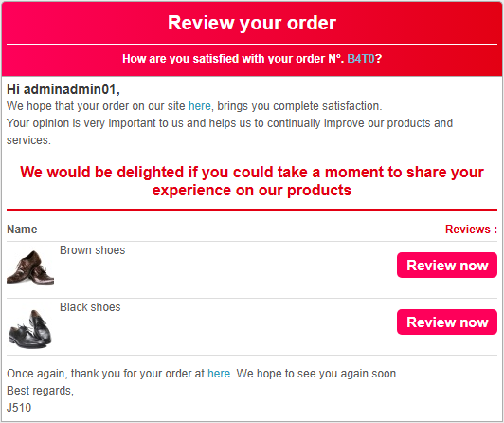Click the 'How are you satisfied' subtitle text

tap(252, 59)
